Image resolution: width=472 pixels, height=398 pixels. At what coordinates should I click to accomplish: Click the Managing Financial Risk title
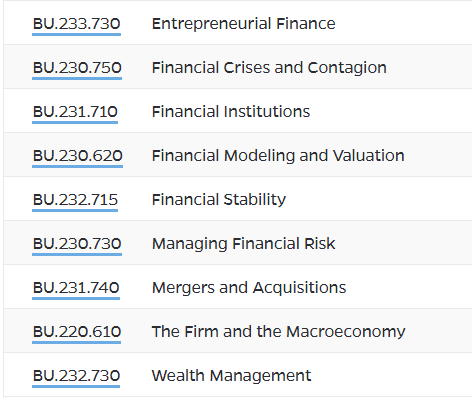244,244
